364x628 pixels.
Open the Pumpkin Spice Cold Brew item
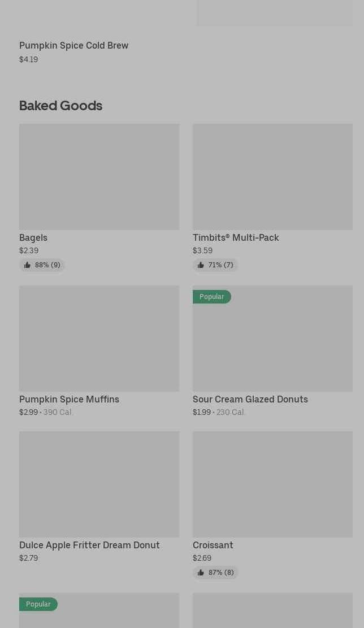pyautogui.click(x=73, y=45)
